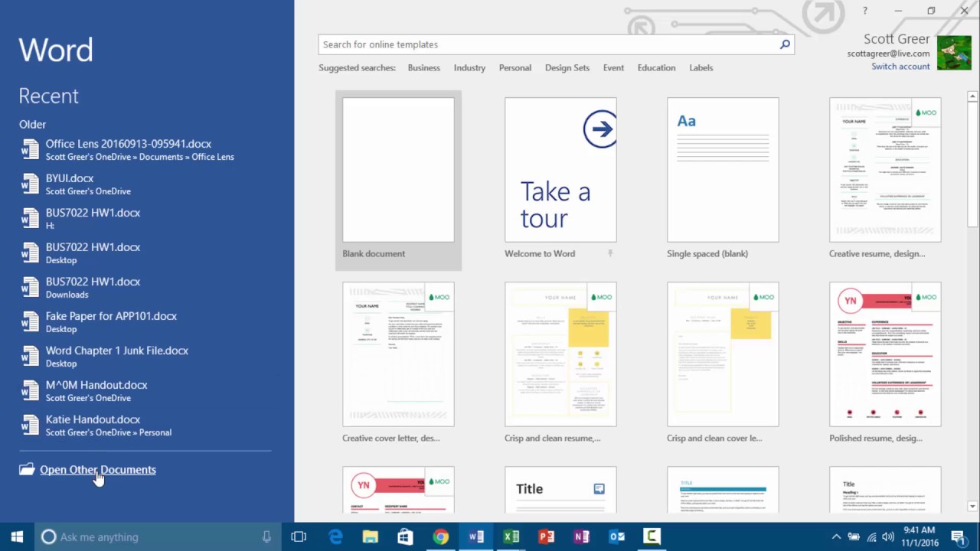Click Word file icon beside BYUI.docx
Image resolution: width=980 pixels, height=551 pixels.
tap(30, 184)
